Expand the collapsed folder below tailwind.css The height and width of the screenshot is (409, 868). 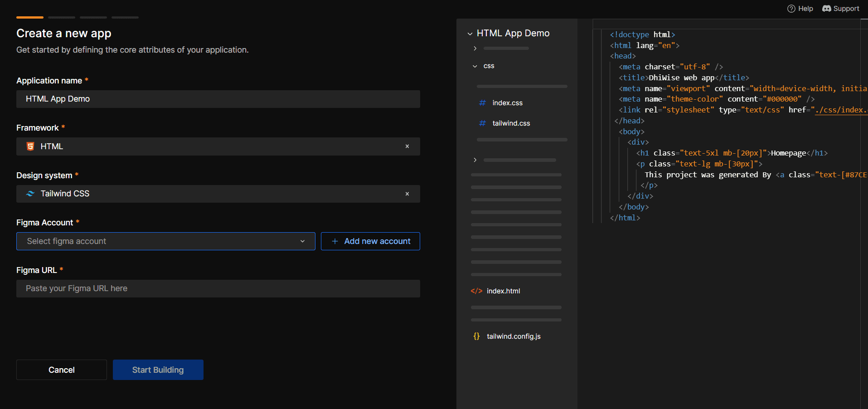[x=475, y=160]
